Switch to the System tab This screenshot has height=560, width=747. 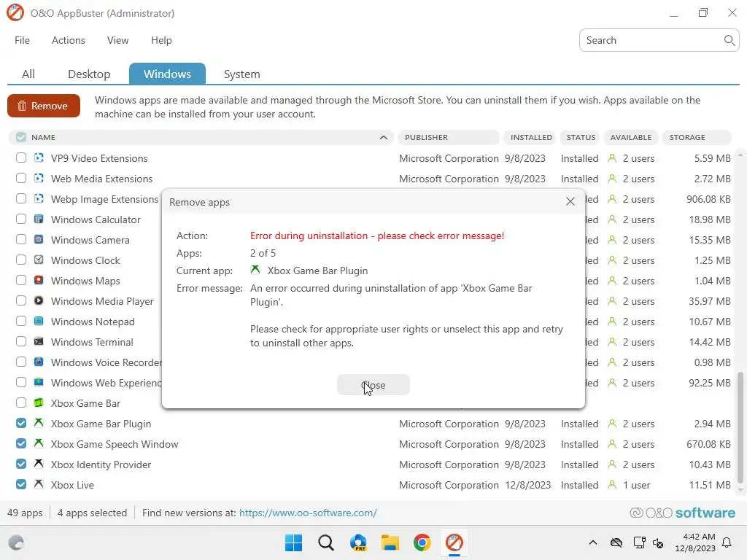tap(242, 74)
